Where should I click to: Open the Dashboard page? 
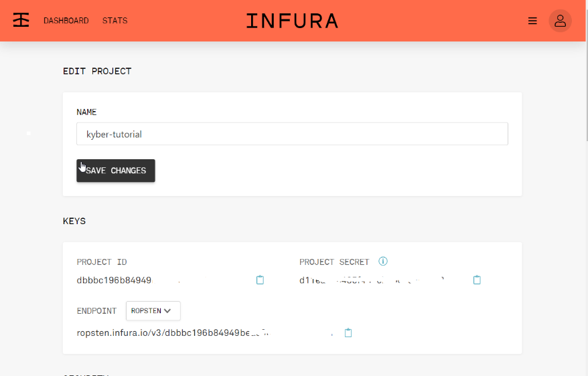(x=66, y=21)
